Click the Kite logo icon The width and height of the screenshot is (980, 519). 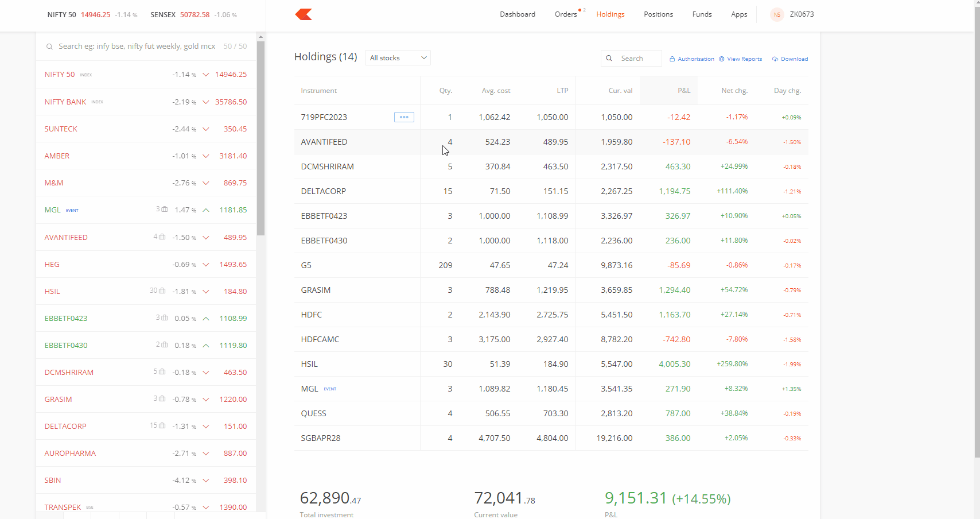[x=304, y=14]
